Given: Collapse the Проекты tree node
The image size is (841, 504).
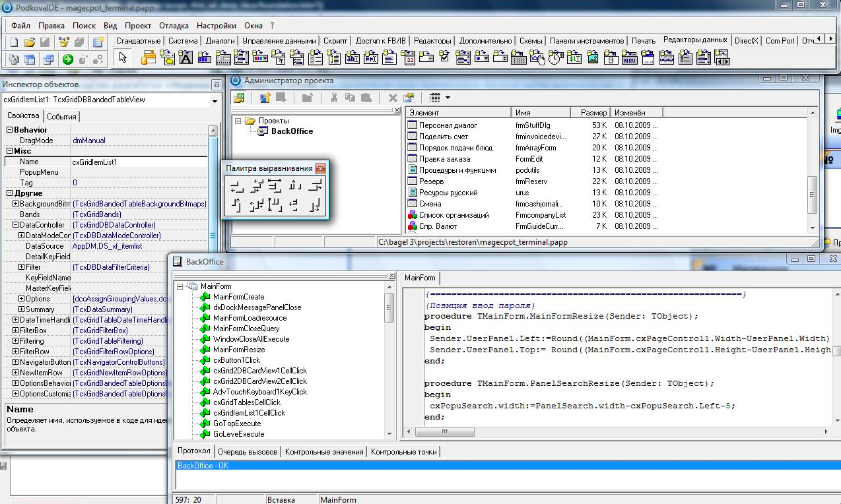Looking at the screenshot, I should (239, 121).
